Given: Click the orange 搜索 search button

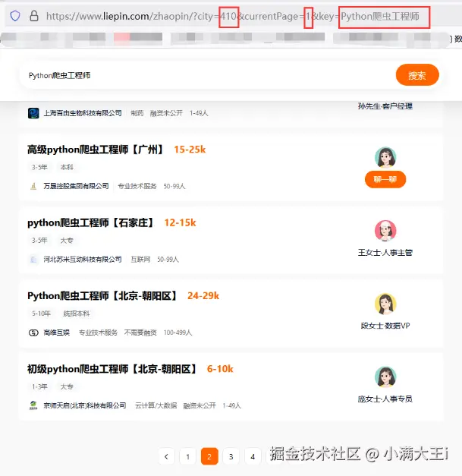Looking at the screenshot, I should 417,75.
